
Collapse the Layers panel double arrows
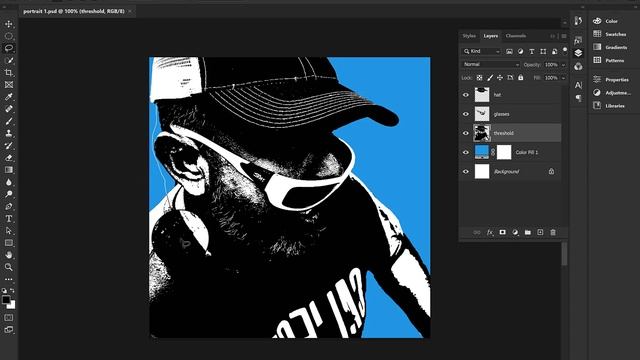553,36
